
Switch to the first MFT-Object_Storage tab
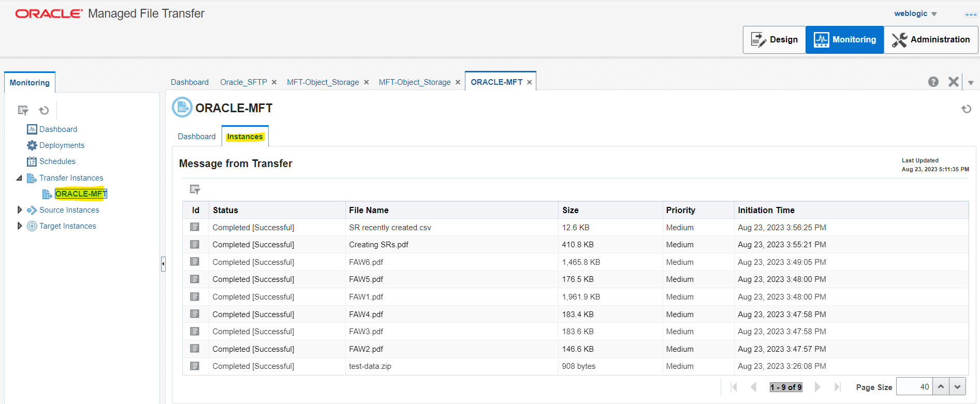323,82
